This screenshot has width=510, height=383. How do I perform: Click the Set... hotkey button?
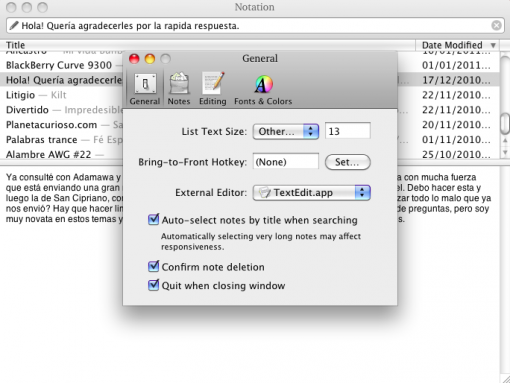[348, 162]
